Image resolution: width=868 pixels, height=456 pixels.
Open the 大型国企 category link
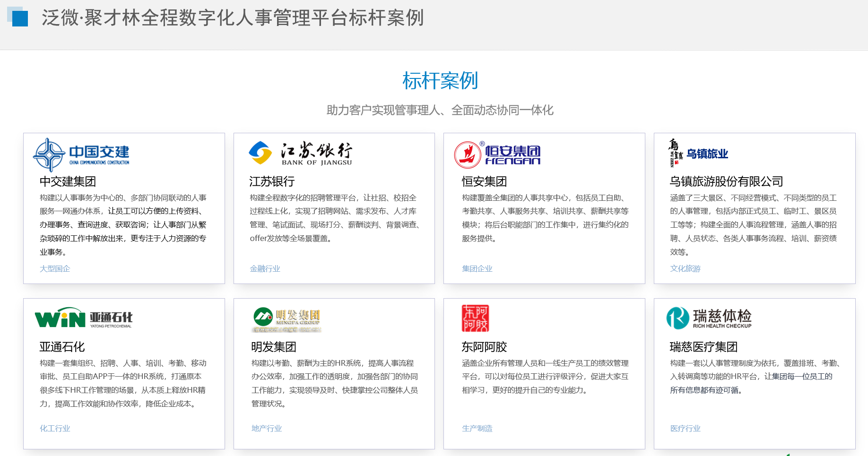[x=55, y=268]
